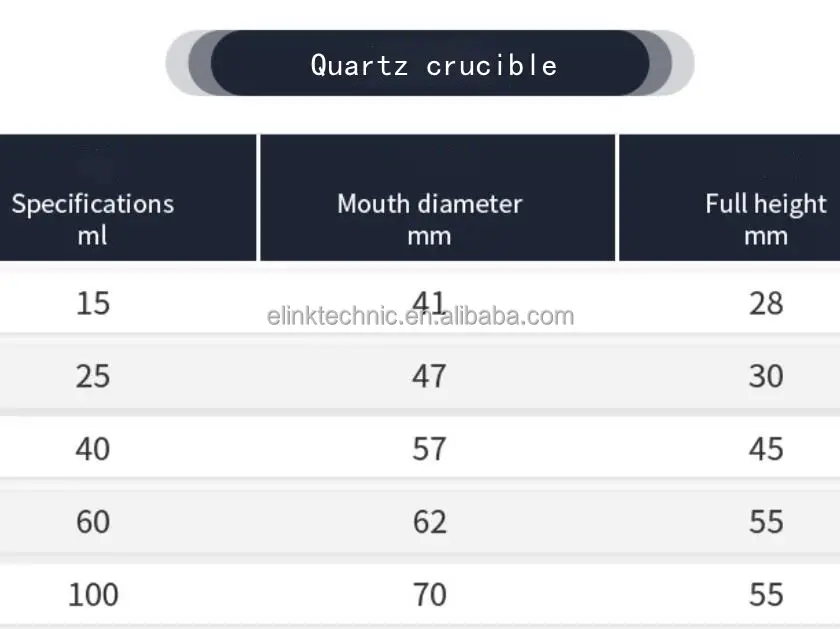This screenshot has height=629, width=840.
Task: Click mouth diameter value 70
Action: tap(429, 594)
